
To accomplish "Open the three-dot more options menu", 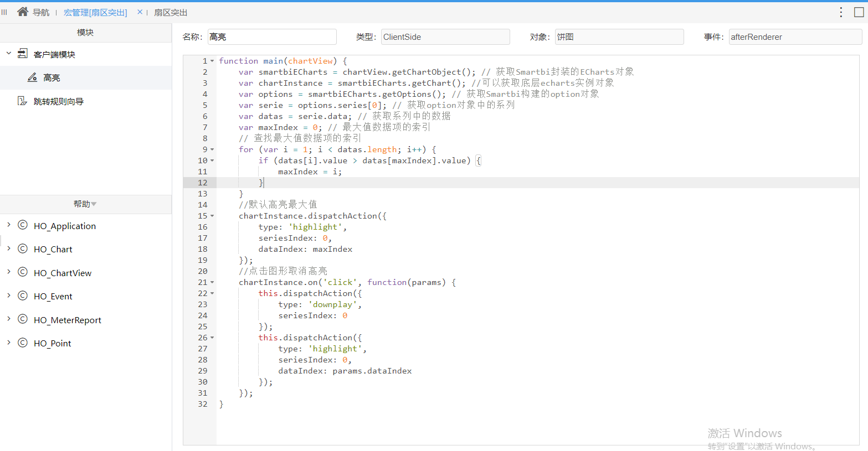I will (841, 12).
